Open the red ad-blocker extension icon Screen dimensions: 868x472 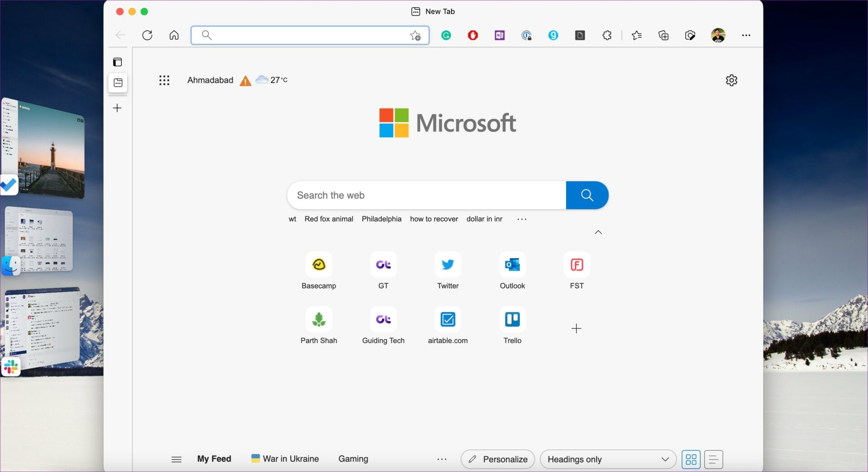tap(473, 35)
